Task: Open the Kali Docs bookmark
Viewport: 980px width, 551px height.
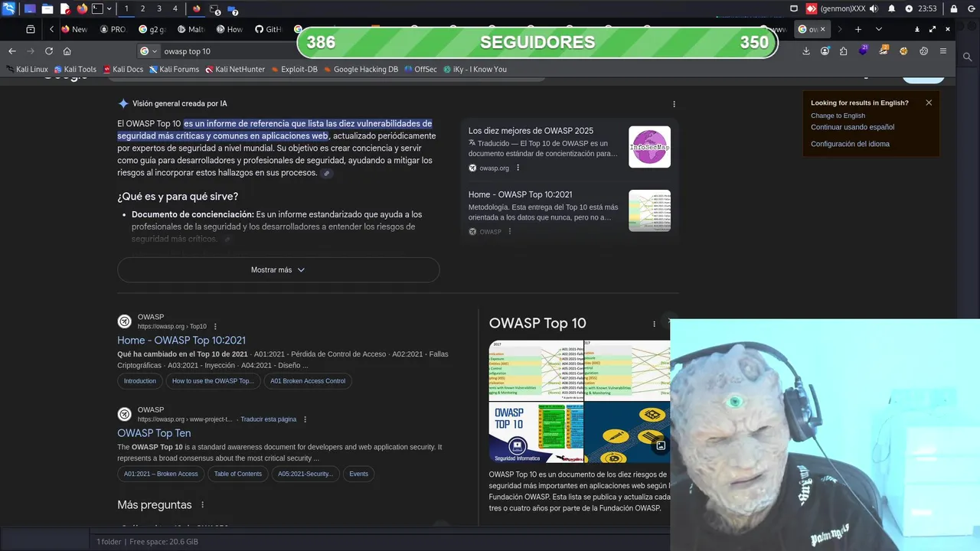Action: tap(123, 69)
